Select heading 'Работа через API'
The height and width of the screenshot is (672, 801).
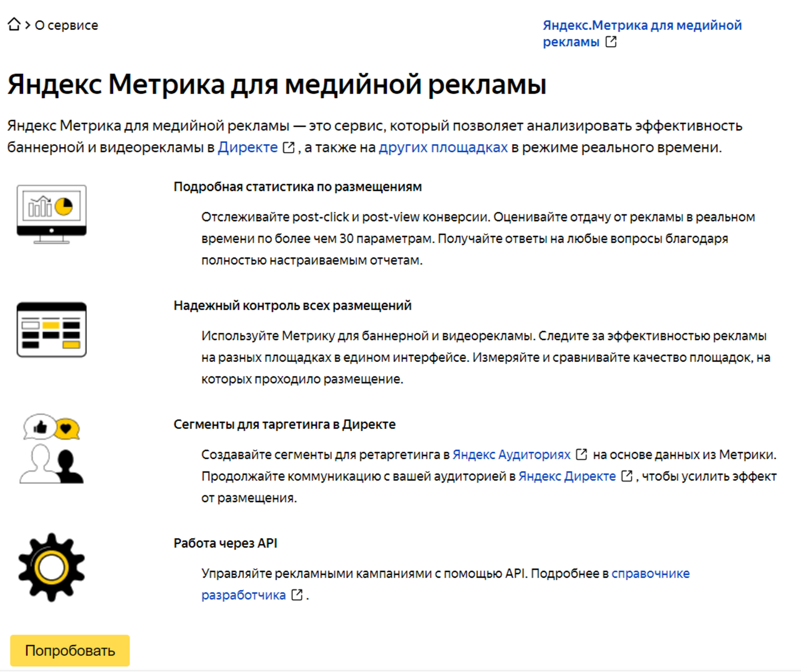point(225,543)
